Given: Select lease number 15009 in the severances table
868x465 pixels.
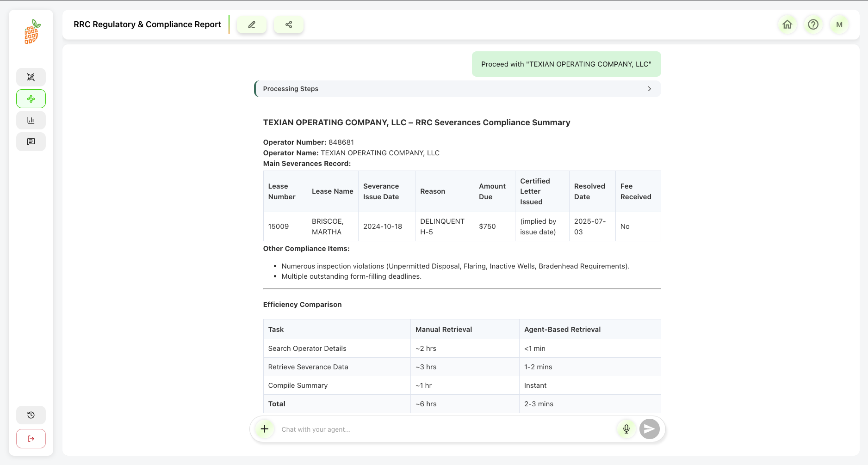Looking at the screenshot, I should click(x=278, y=226).
